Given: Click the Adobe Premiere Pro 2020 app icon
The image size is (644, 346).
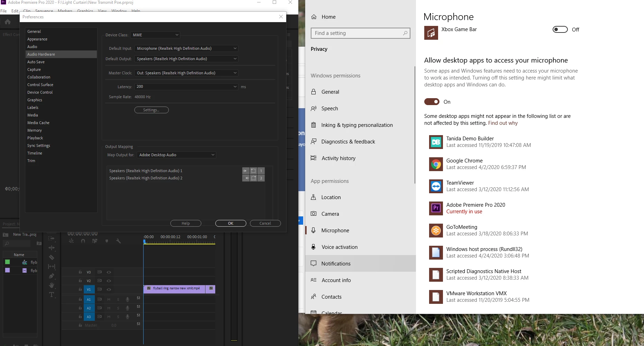Looking at the screenshot, I should (436, 208).
